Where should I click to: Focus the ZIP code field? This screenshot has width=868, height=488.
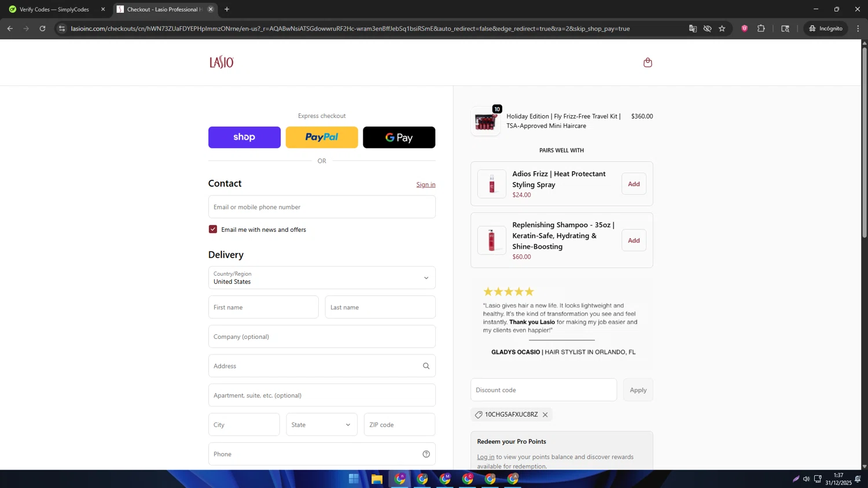click(399, 425)
